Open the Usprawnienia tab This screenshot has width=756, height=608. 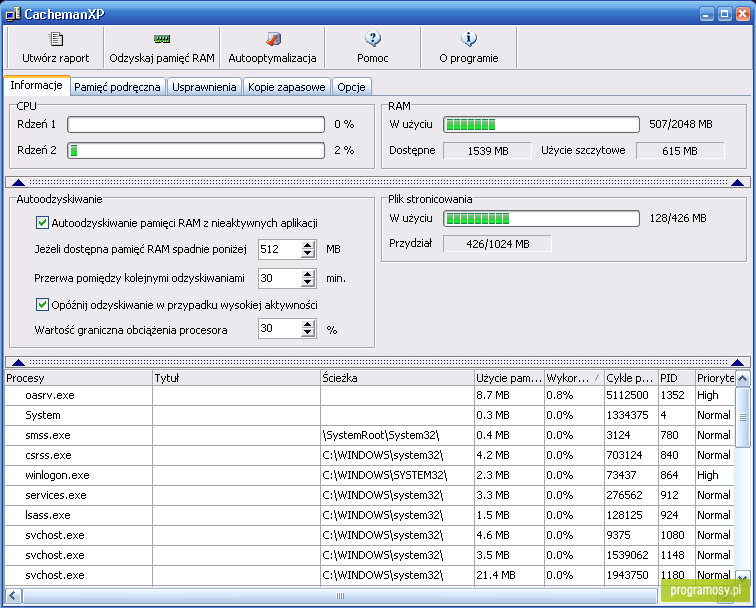pyautogui.click(x=204, y=87)
